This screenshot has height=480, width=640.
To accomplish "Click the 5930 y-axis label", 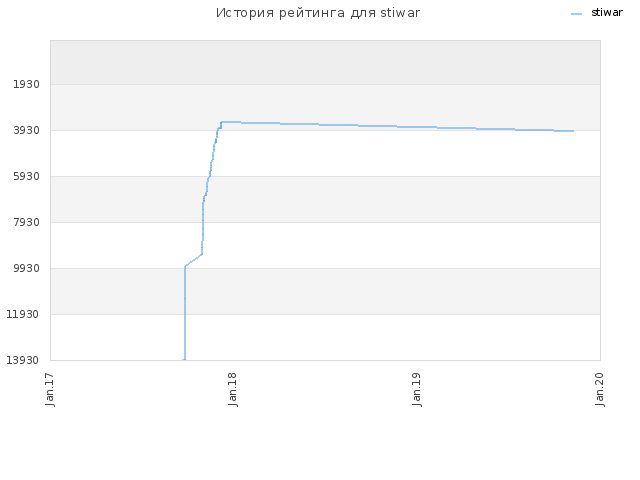I will 27,176.
